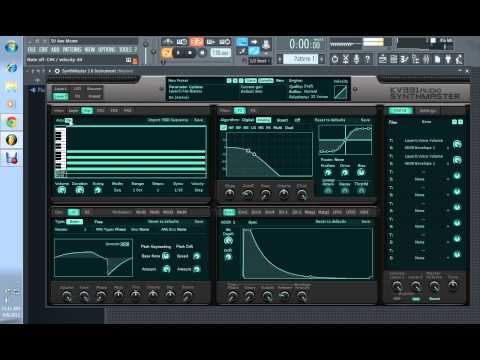This screenshot has width=480, height=360.
Task: Click the FL Studio fruit taskbar icon
Action: click(11, 140)
